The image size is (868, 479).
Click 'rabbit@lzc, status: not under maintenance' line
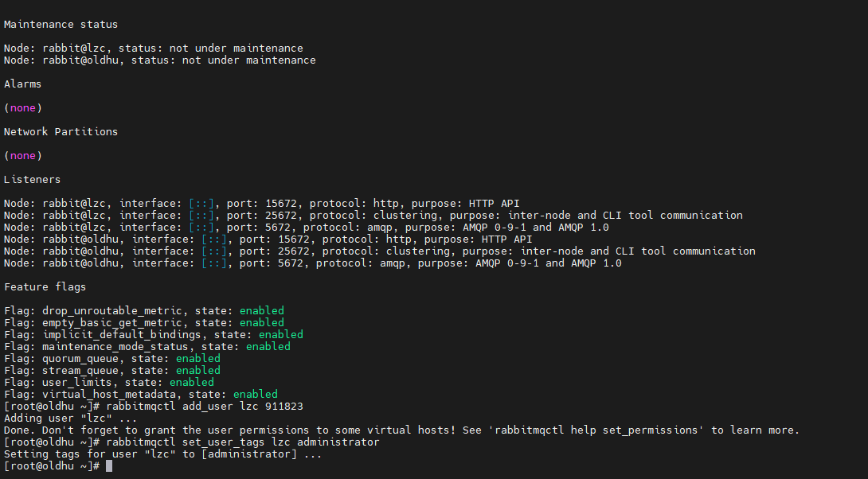coord(173,48)
